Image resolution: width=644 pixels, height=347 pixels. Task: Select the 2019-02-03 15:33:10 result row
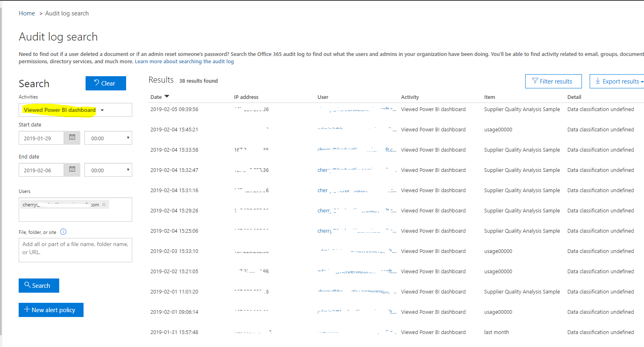(396, 251)
